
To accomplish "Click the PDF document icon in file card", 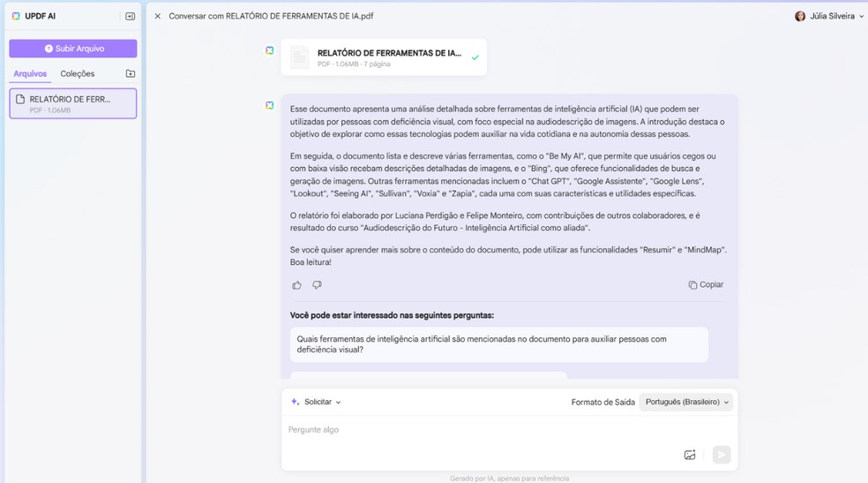I will coord(300,57).
